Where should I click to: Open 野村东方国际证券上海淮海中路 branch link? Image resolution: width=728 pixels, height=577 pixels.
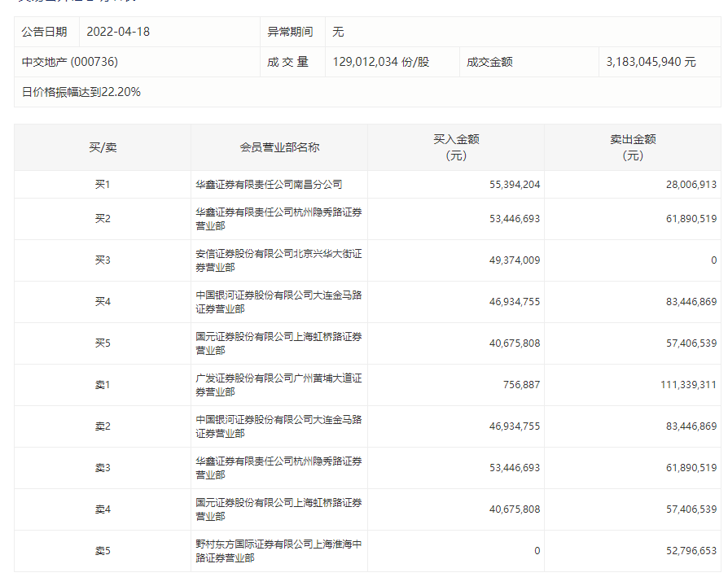coord(278,551)
